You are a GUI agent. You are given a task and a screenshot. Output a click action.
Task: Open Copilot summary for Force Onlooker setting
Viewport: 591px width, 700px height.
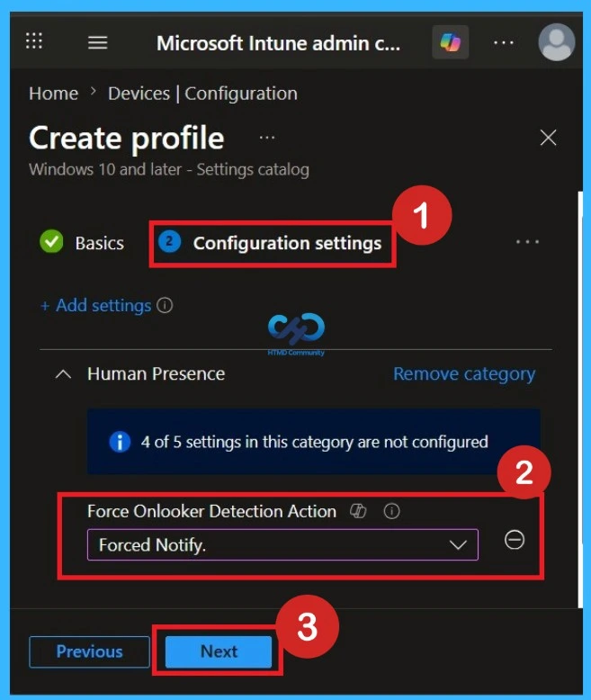pyautogui.click(x=358, y=511)
